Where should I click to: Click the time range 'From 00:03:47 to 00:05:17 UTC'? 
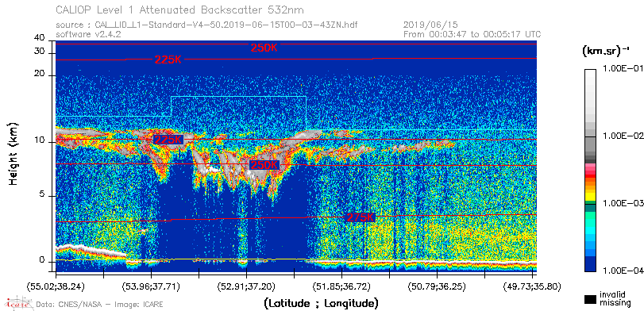472,34
